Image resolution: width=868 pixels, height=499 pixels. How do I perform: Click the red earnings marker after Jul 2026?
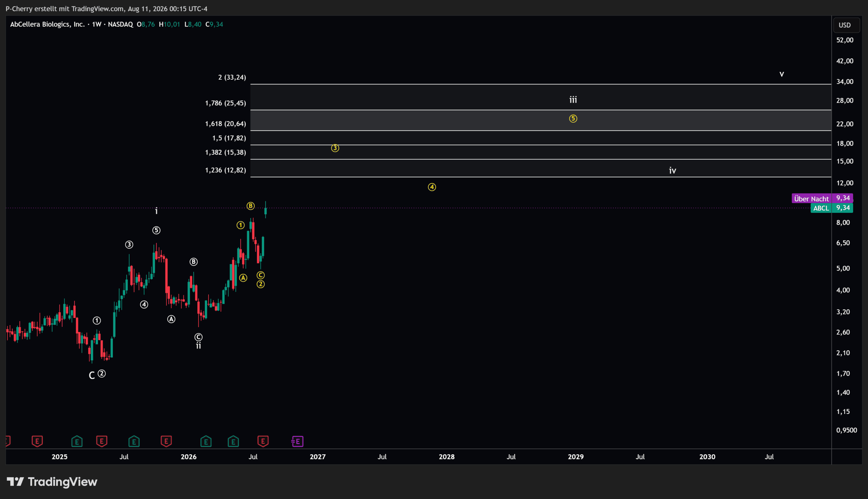tap(263, 441)
